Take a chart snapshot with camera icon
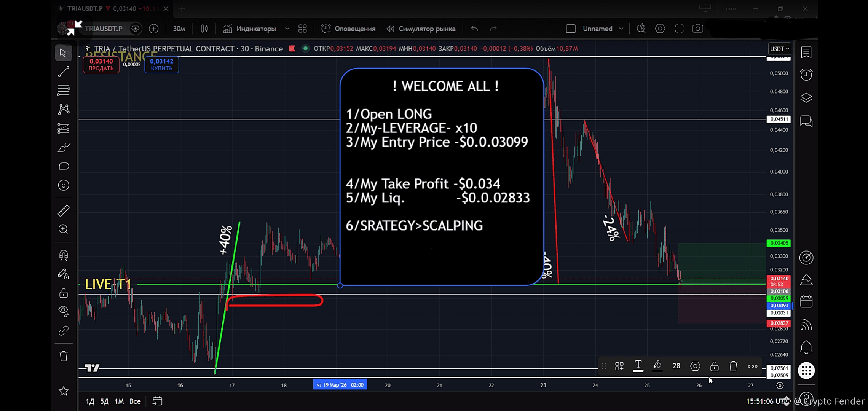This screenshot has width=868, height=411. click(698, 29)
